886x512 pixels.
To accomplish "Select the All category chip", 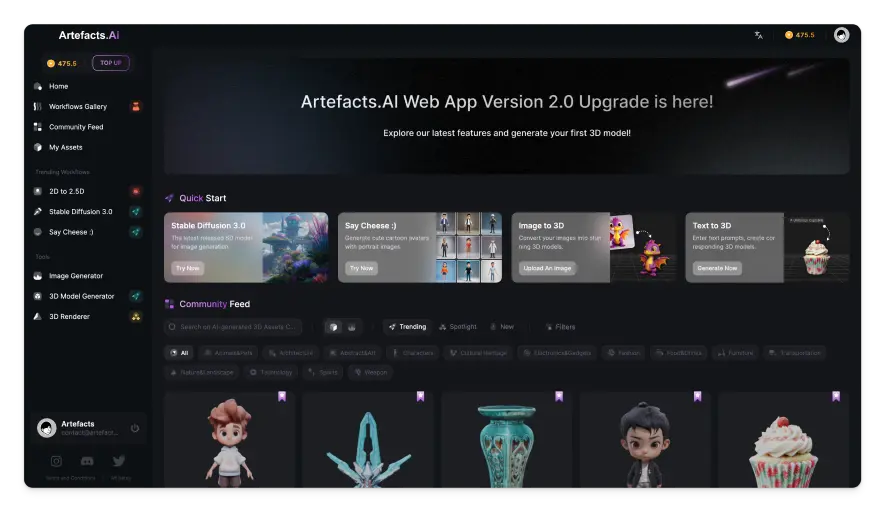I will [x=179, y=353].
